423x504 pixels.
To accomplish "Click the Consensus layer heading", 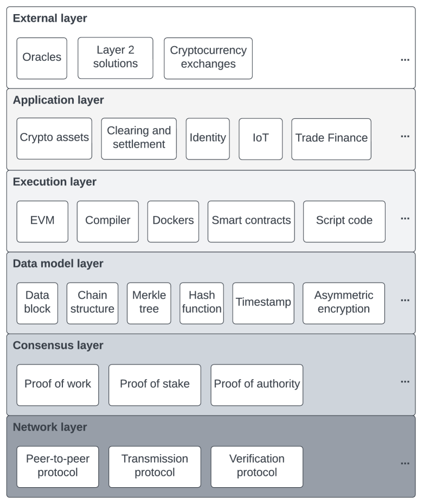I will pyautogui.click(x=58, y=346).
